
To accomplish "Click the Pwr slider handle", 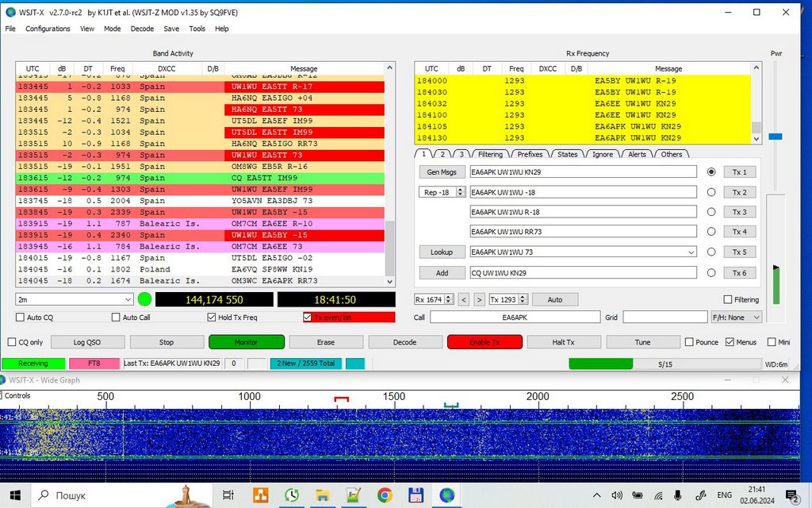I will pyautogui.click(x=776, y=137).
